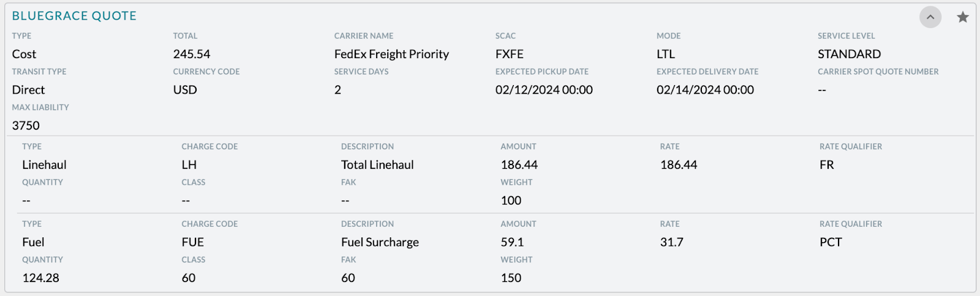Click the fuel rate 31.7
This screenshot has width=980, height=296.
671,242
